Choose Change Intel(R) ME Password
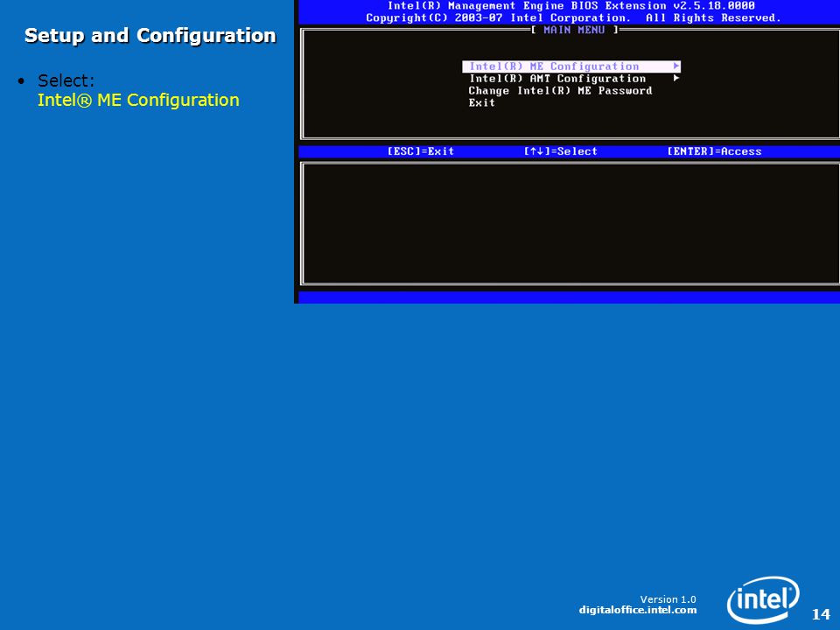 coord(560,91)
